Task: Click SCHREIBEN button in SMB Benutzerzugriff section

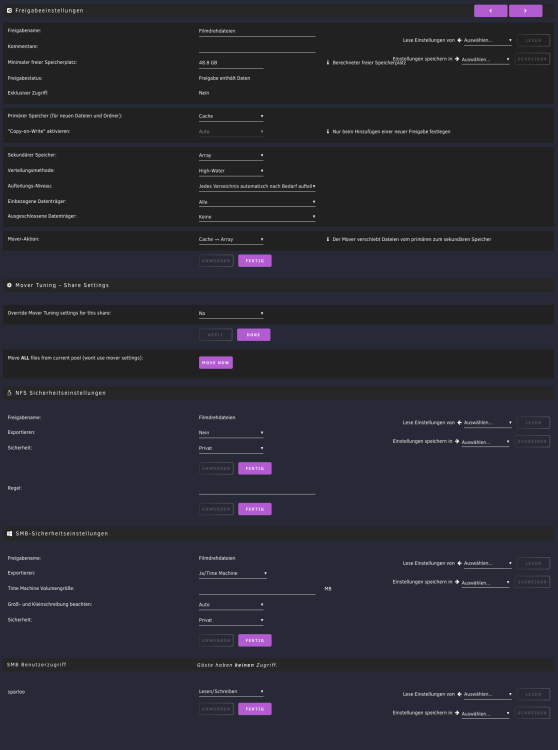Action: point(532,713)
